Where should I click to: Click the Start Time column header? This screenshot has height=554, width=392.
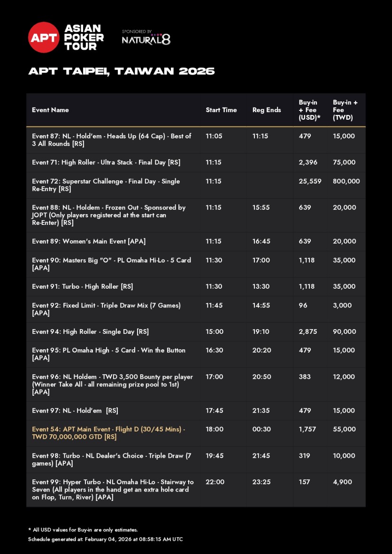coord(221,110)
